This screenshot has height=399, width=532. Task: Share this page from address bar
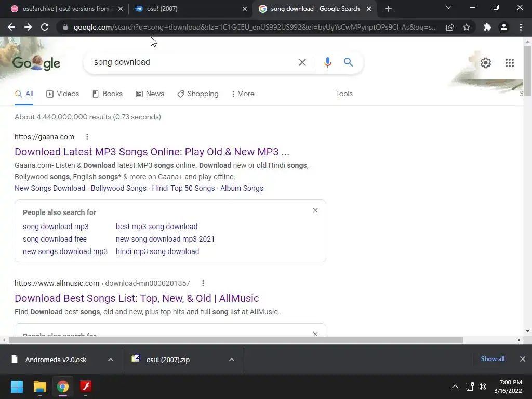tap(450, 27)
